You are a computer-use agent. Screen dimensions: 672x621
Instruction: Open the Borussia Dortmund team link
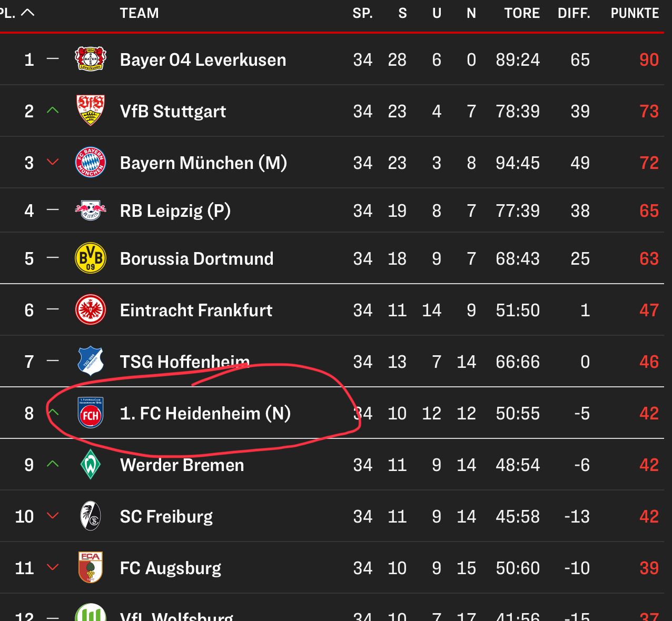pyautogui.click(x=196, y=259)
